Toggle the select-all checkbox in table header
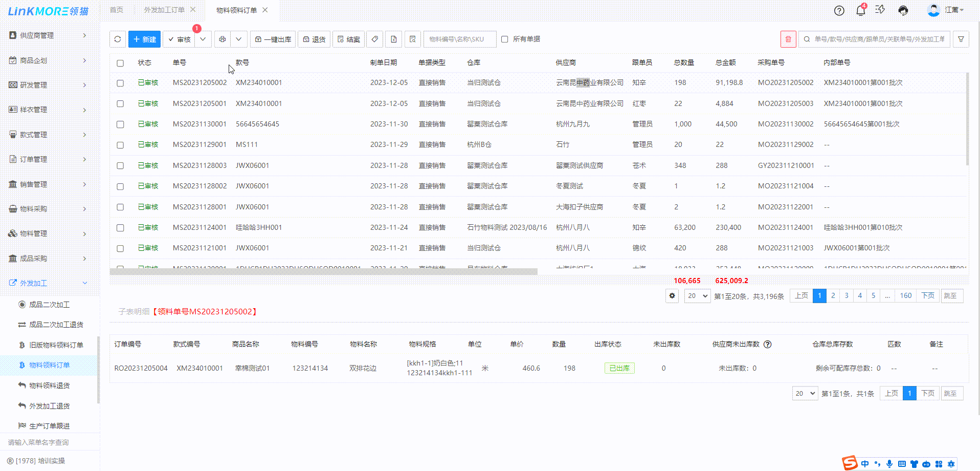 [x=120, y=63]
